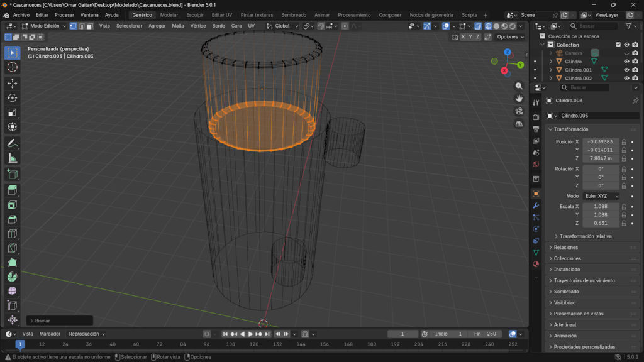Click the pan hand viewport icon
644x362 pixels.
click(519, 99)
